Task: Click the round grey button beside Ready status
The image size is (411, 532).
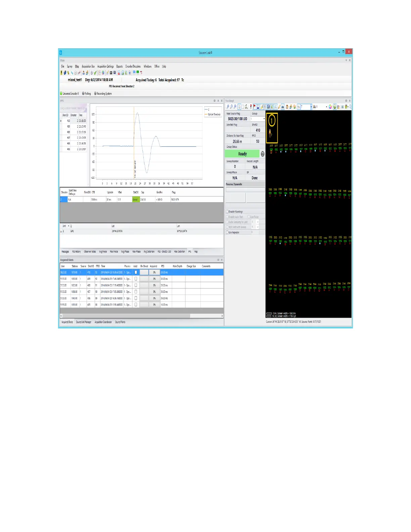Action: click(263, 154)
